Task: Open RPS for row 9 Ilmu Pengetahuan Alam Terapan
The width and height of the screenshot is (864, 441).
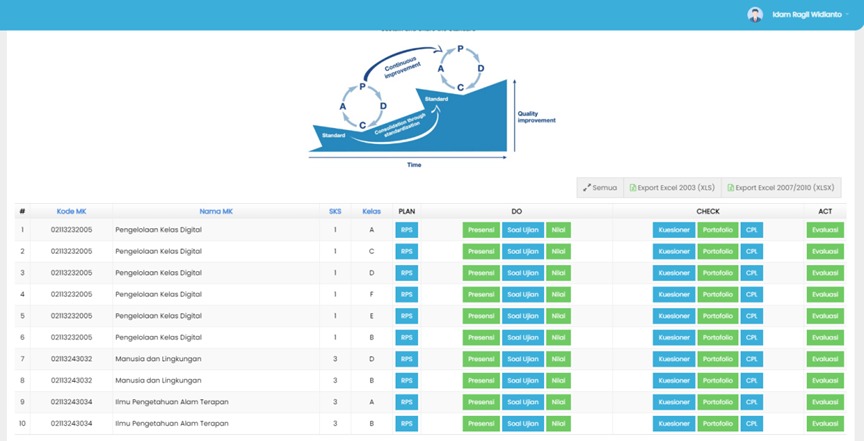Action: tap(407, 402)
